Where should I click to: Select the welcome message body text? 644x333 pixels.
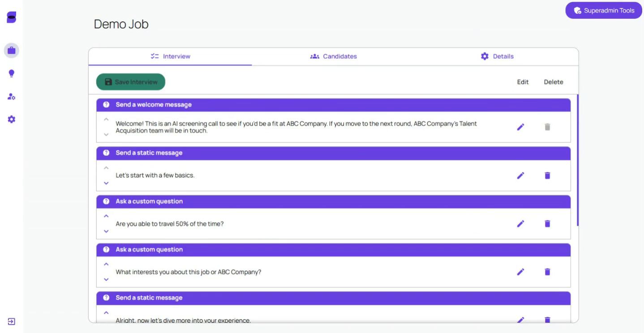296,127
